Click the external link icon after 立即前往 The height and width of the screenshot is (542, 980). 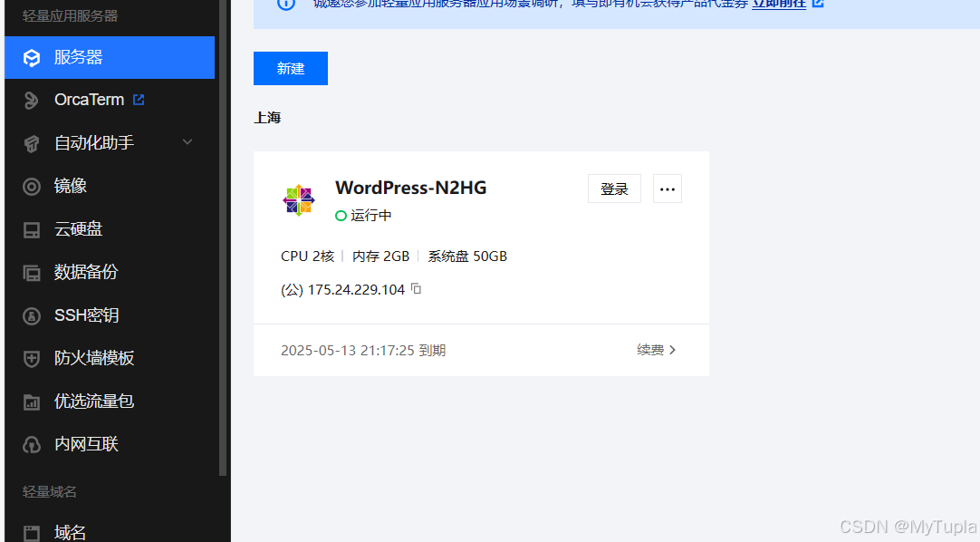pyautogui.click(x=818, y=4)
